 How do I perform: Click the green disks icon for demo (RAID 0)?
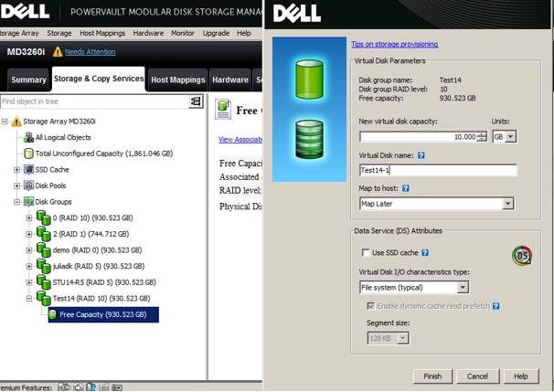[x=44, y=250]
